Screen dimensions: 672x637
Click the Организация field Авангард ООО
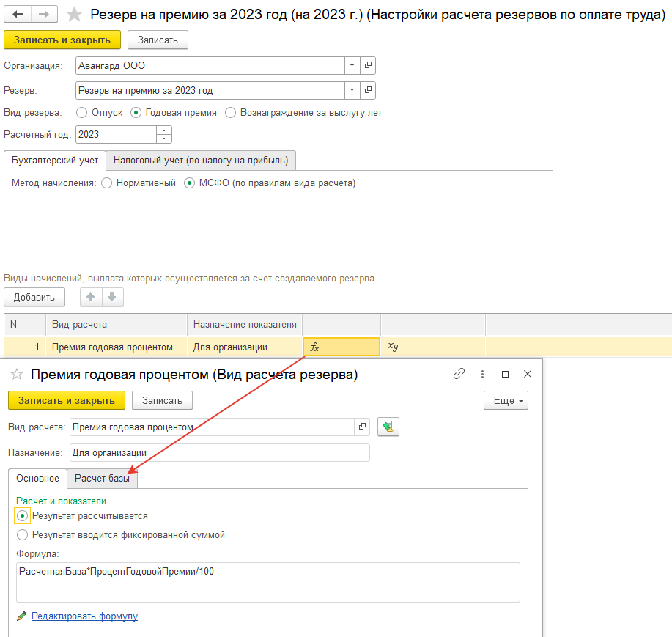(210, 65)
